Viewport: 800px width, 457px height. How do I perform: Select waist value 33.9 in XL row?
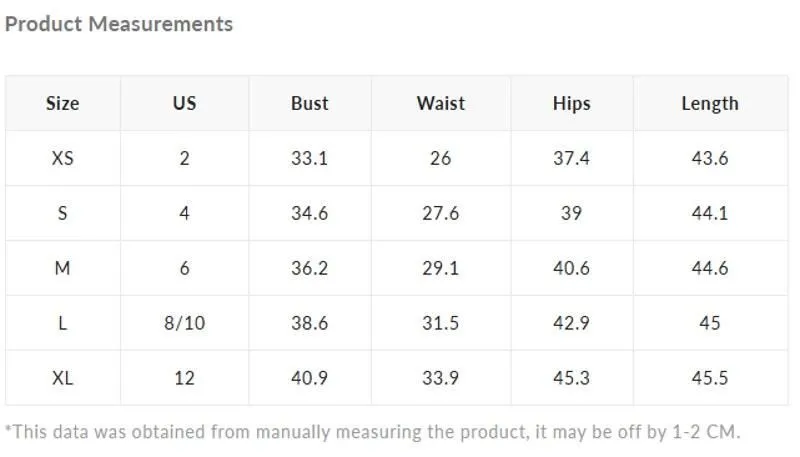click(441, 378)
